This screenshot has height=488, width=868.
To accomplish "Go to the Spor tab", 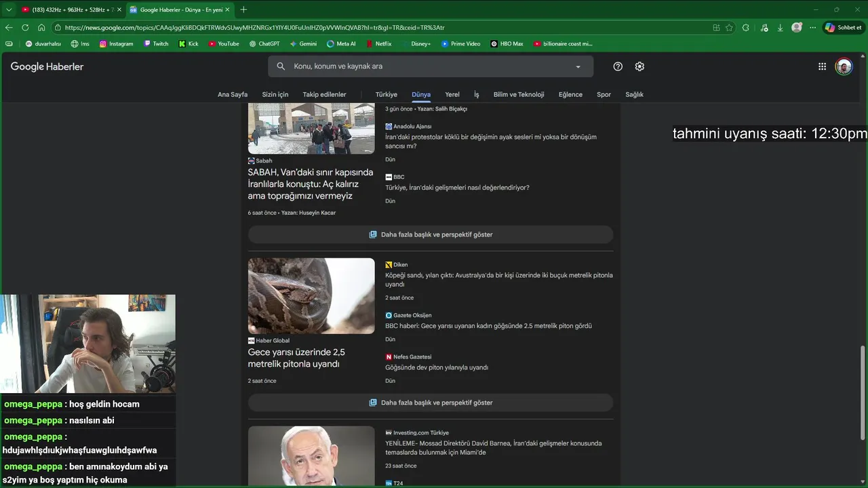I will pos(604,94).
